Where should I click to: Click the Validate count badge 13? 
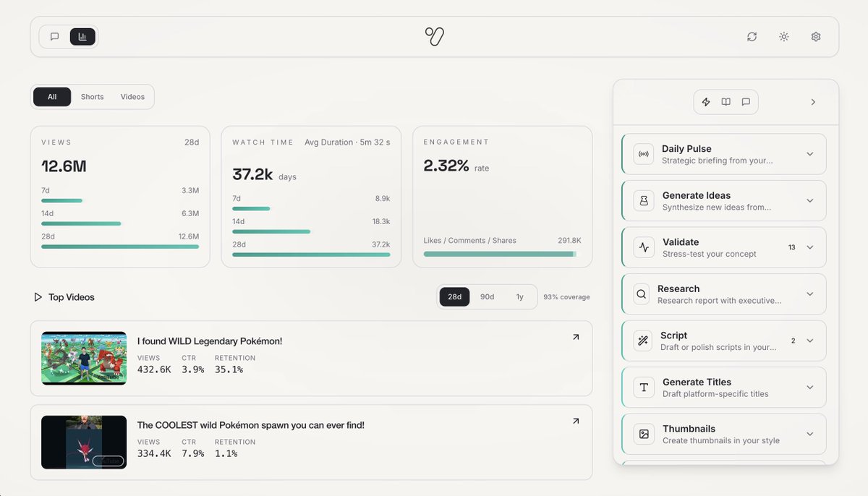point(792,247)
